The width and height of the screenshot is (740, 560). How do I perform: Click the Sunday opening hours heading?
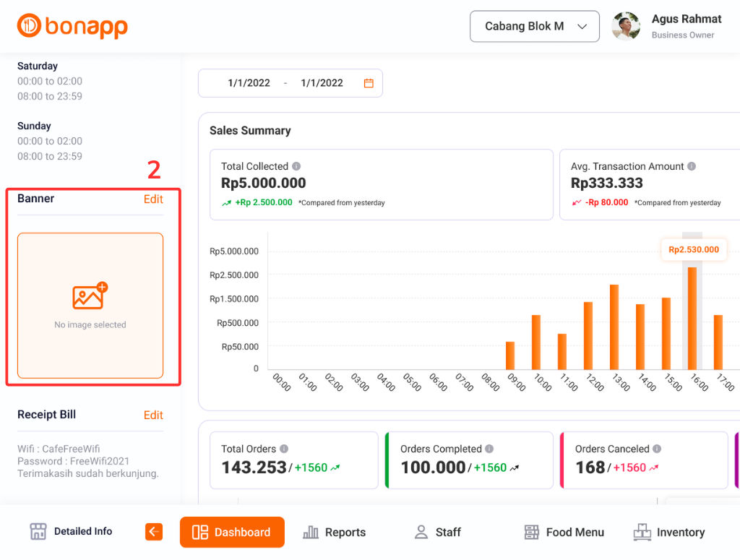pyautogui.click(x=34, y=126)
